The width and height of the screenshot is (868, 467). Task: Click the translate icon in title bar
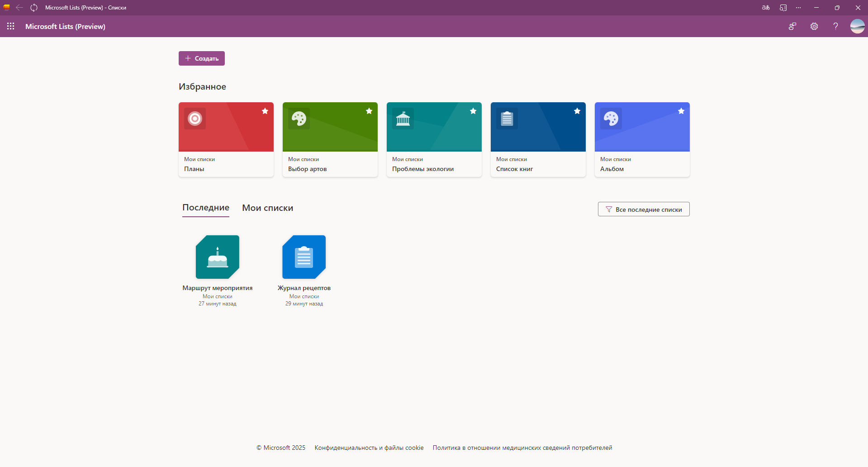click(x=766, y=8)
